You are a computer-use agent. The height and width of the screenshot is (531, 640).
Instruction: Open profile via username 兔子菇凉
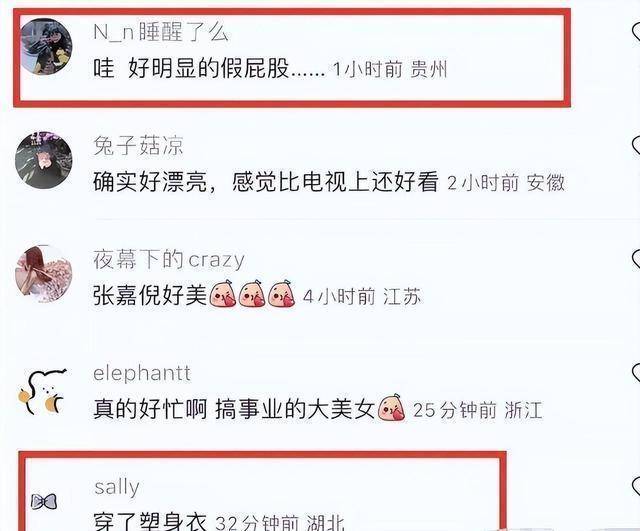(138, 146)
